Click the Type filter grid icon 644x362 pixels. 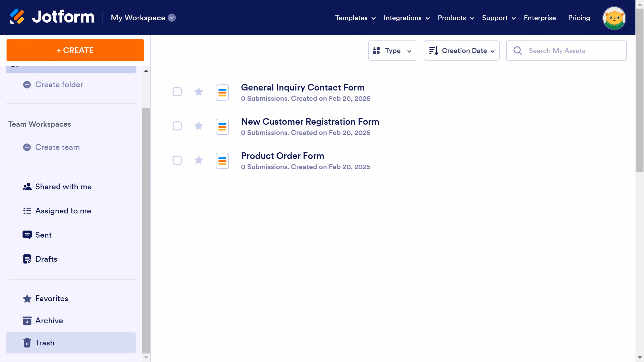tap(376, 51)
